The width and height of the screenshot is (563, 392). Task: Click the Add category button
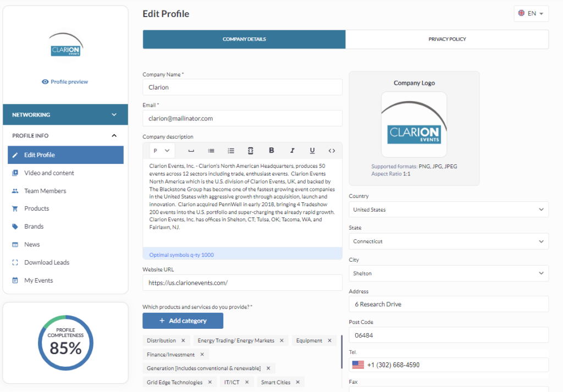tap(183, 321)
